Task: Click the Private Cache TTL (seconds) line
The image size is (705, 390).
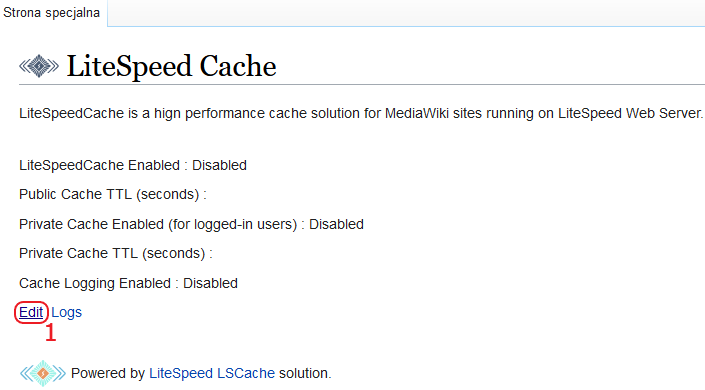Action: 116,253
